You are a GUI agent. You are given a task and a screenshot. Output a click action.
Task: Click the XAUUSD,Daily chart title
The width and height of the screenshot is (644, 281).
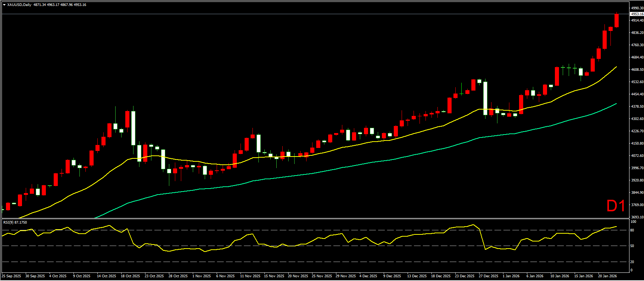tap(19, 5)
